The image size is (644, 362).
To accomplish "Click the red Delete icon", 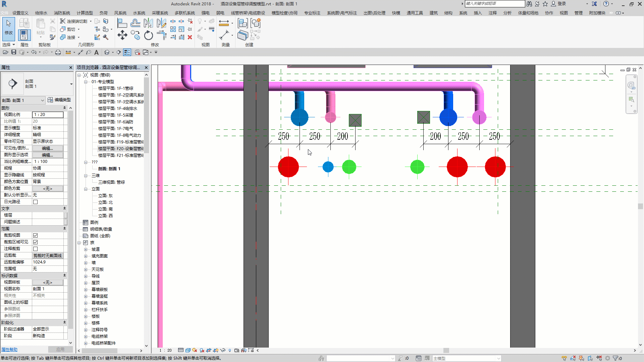I will 190,37.
